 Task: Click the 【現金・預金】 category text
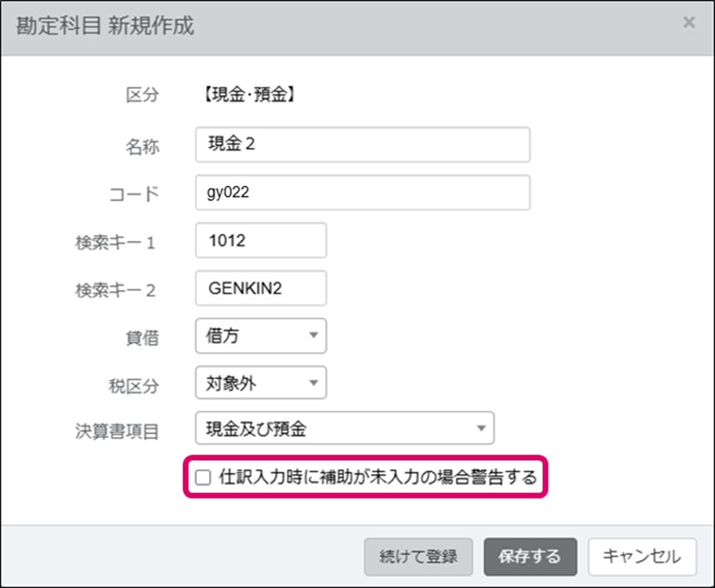[x=248, y=95]
